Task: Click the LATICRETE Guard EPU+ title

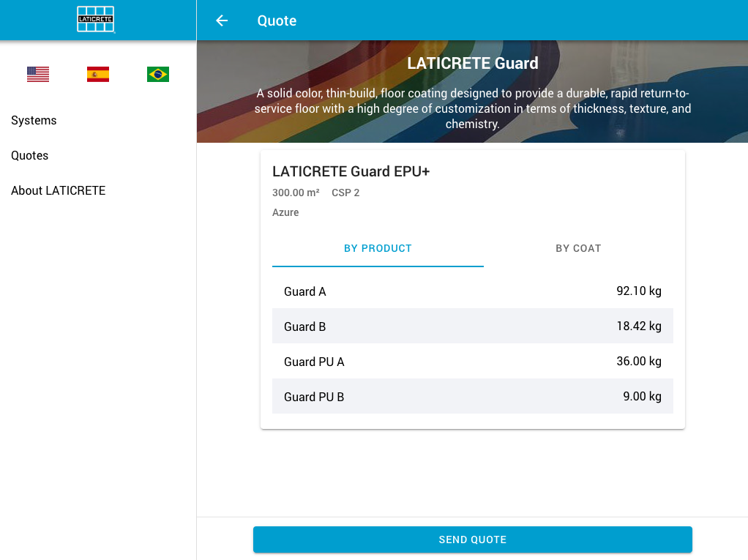Action: 351,171
